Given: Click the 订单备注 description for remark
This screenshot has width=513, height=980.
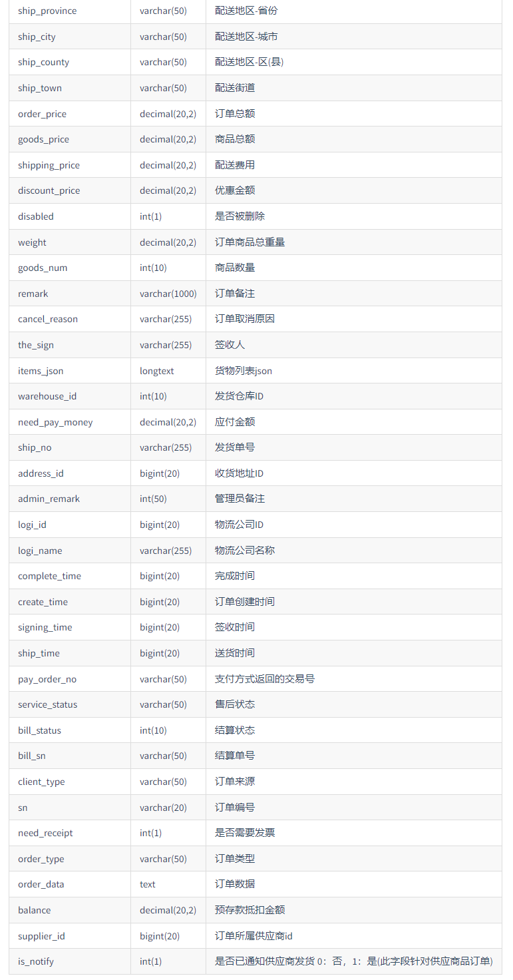Looking at the screenshot, I should click(x=235, y=294).
